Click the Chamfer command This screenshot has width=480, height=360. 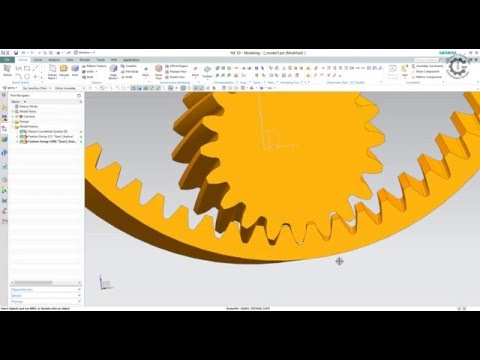click(x=129, y=66)
